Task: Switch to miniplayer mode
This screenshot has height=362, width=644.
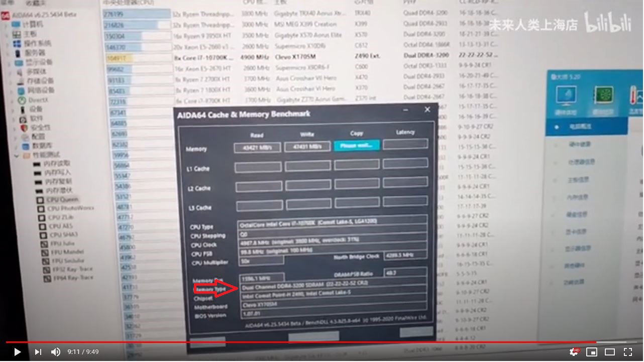Action: [592, 352]
